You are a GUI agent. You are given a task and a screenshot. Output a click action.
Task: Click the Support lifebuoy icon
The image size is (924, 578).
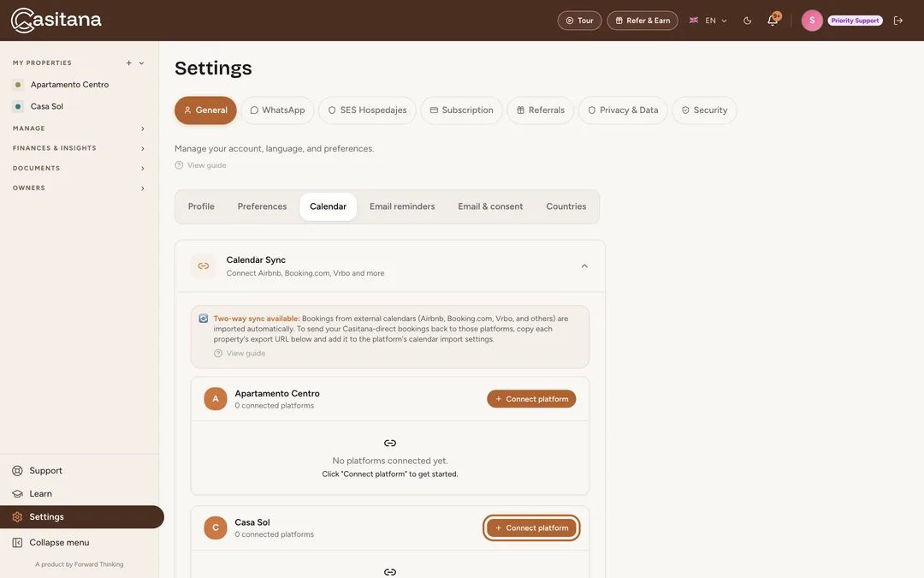pyautogui.click(x=18, y=471)
